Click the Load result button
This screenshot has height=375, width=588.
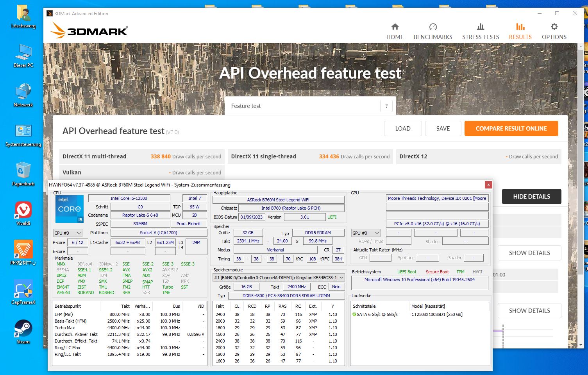(x=402, y=129)
